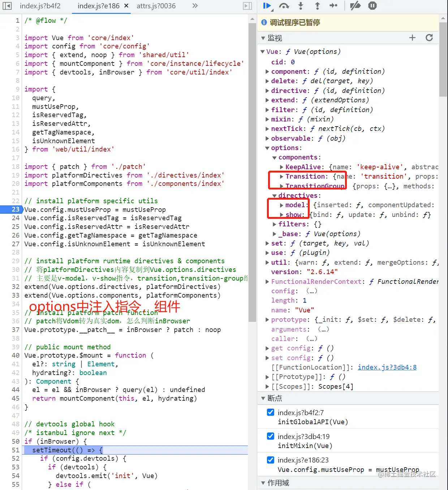This screenshot has width=448, height=490.
Task: Click the code editor vertical scrollbar thumb
Action: click(252, 172)
